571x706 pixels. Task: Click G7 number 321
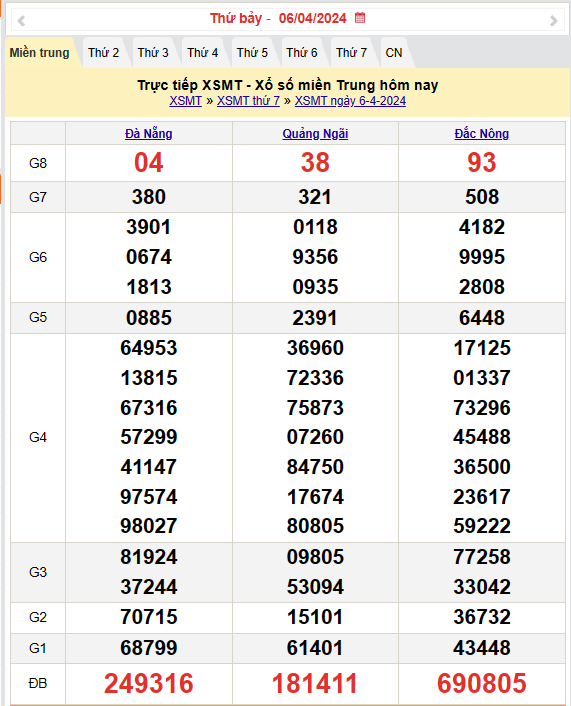click(315, 197)
